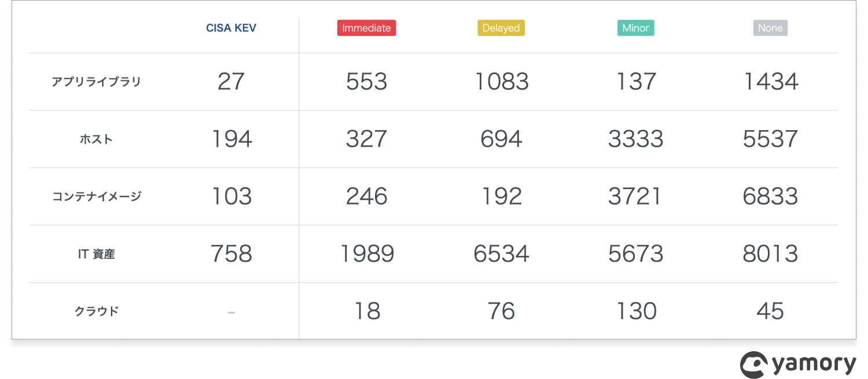The height and width of the screenshot is (379, 868).
Task: Open the 758 IT asset KEV count
Action: pyautogui.click(x=231, y=253)
